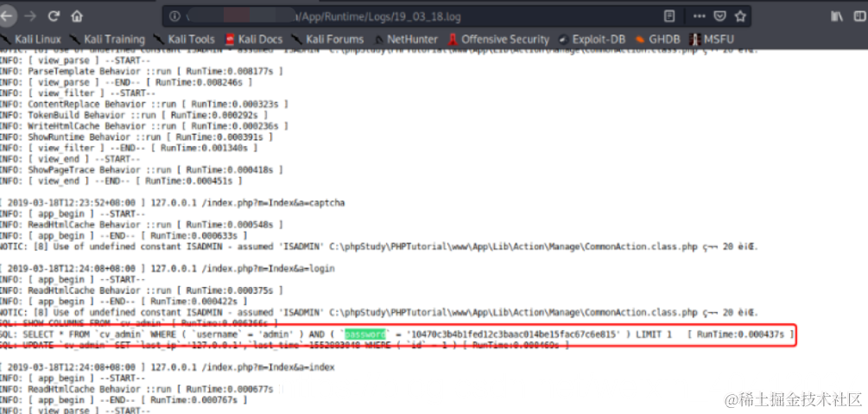
Task: Open Exploit-DB bookmark
Action: [x=592, y=40]
